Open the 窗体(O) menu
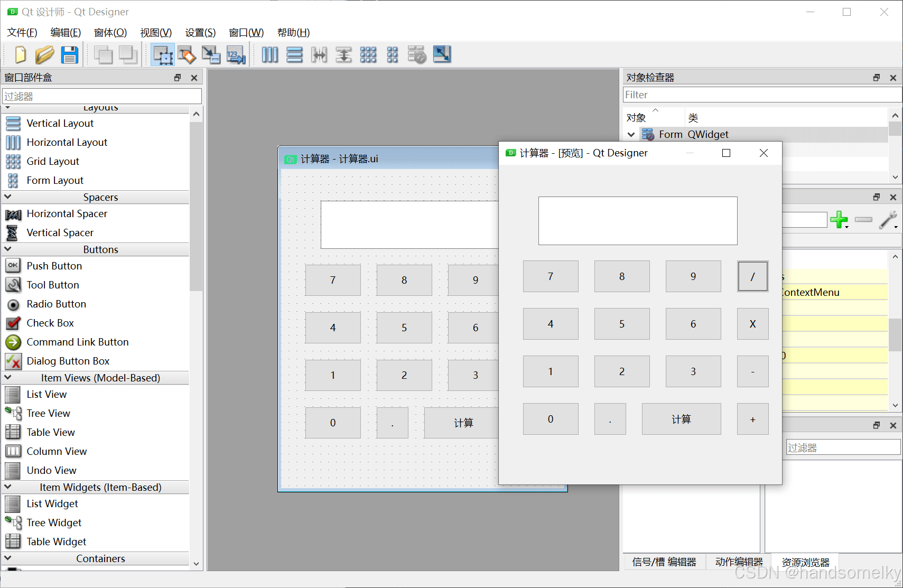The width and height of the screenshot is (903, 588). pyautogui.click(x=110, y=33)
